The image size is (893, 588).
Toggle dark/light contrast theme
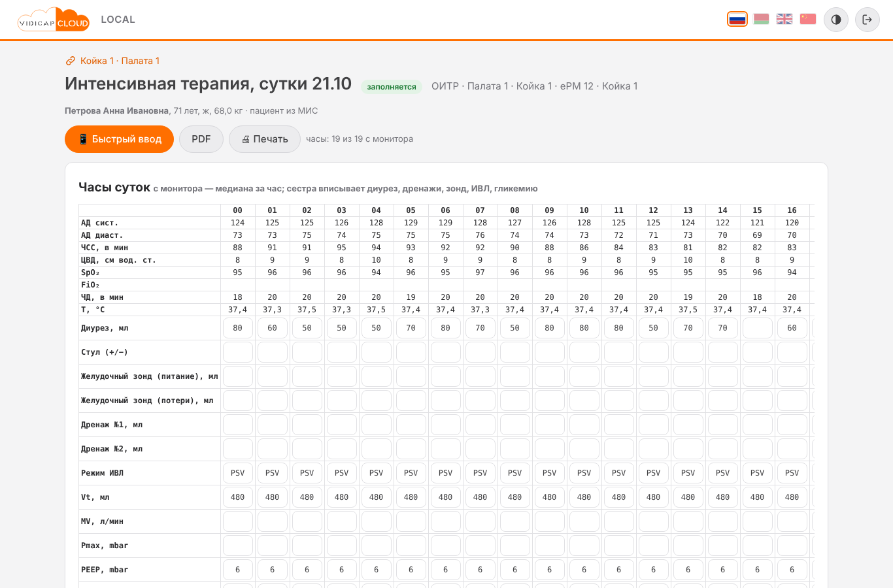coord(836,20)
